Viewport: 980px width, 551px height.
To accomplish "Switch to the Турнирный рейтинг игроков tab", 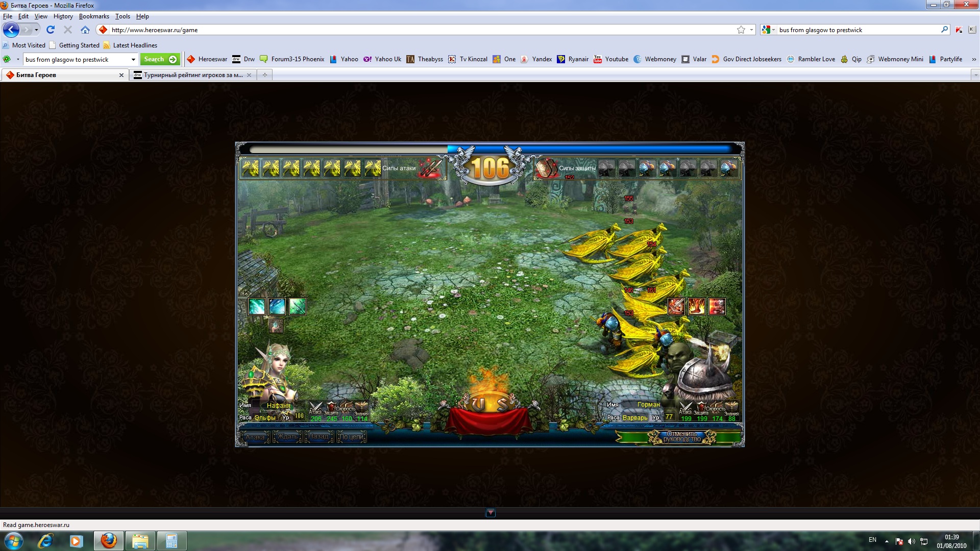I will pos(192,75).
